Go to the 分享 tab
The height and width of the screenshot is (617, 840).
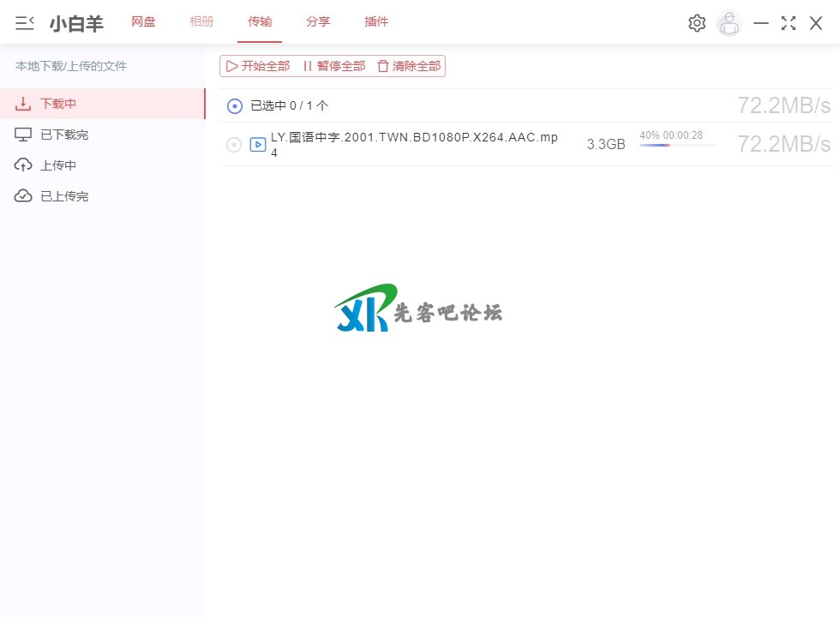(x=318, y=22)
